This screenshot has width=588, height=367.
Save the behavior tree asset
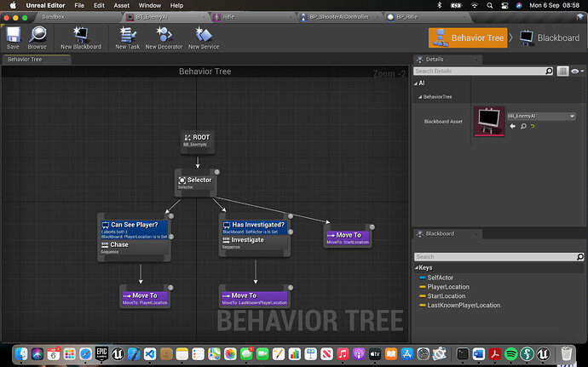click(13, 37)
